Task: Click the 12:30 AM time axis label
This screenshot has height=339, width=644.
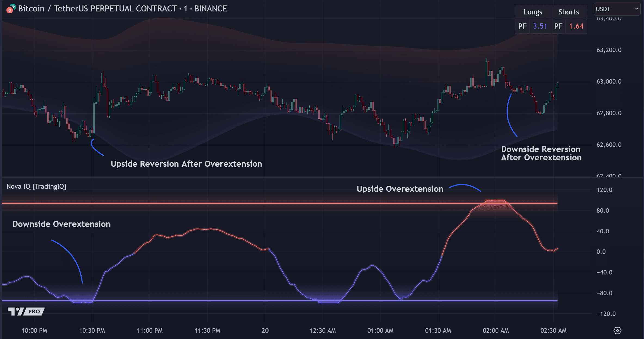Action: coord(323,331)
